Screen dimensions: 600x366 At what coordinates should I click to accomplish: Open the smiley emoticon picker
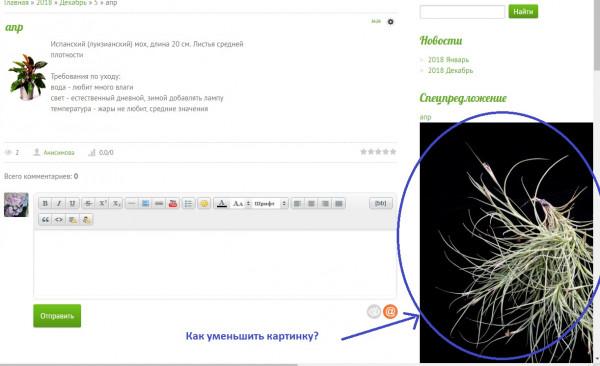point(204,203)
